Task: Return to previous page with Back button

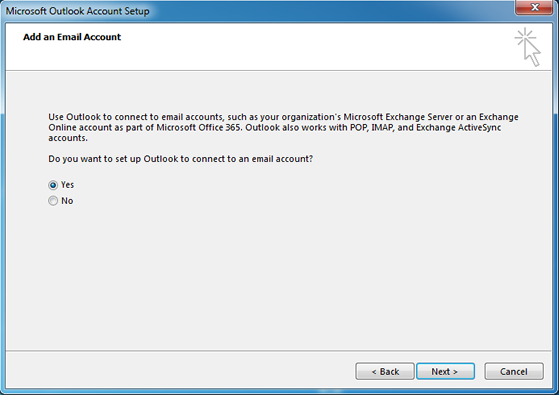Action: tap(385, 371)
